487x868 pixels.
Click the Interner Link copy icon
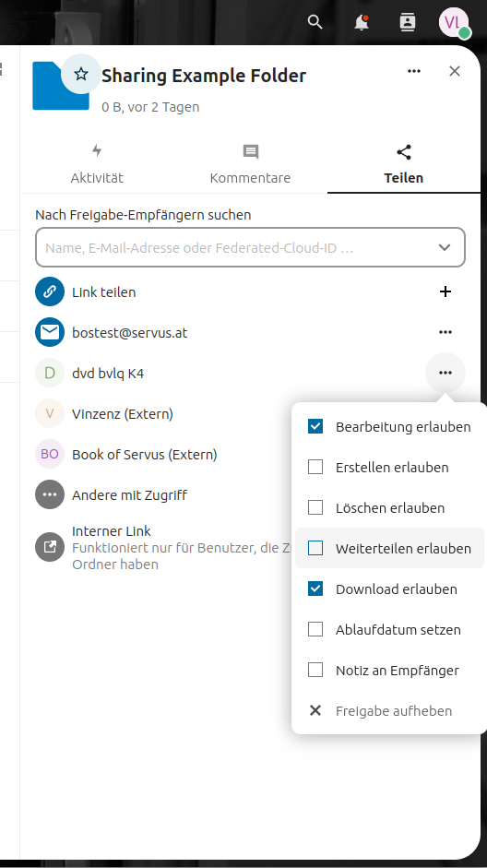50,547
